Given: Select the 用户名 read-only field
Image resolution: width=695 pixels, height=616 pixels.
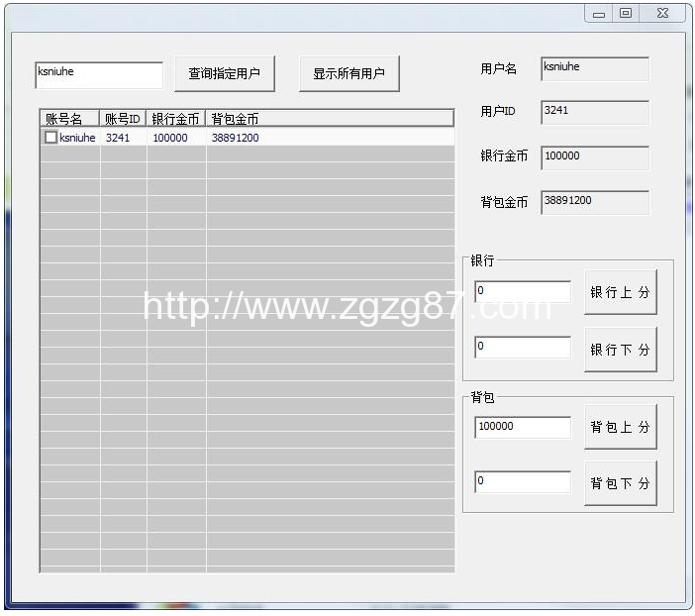Looking at the screenshot, I should (594, 68).
